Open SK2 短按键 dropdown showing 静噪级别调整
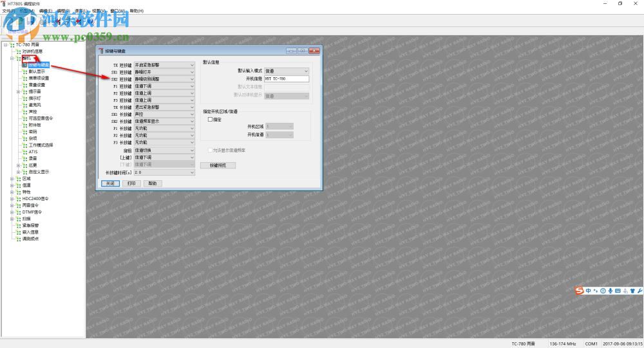The height and width of the screenshot is (348, 644). [164, 78]
